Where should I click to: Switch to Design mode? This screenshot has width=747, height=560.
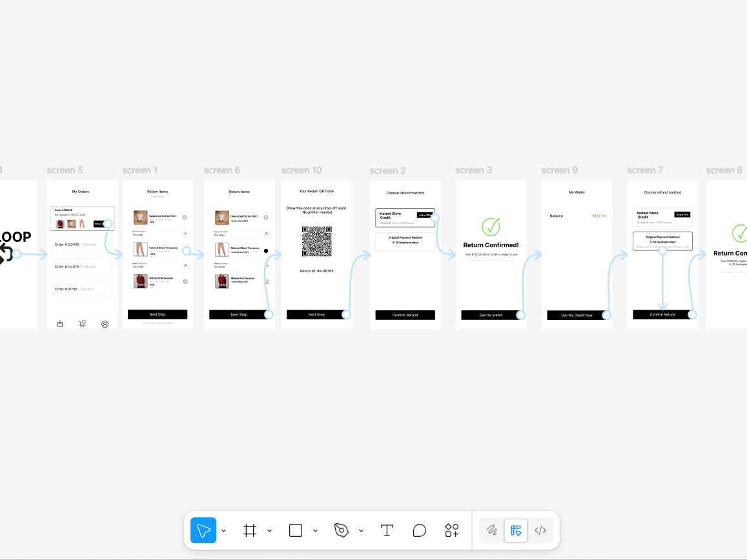click(x=516, y=530)
